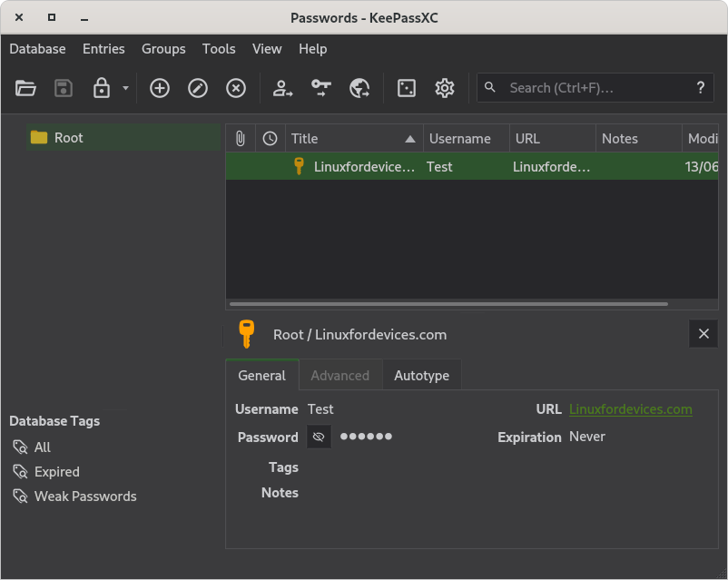This screenshot has width=728, height=580.
Task: Close the entry preview panel
Action: click(703, 333)
